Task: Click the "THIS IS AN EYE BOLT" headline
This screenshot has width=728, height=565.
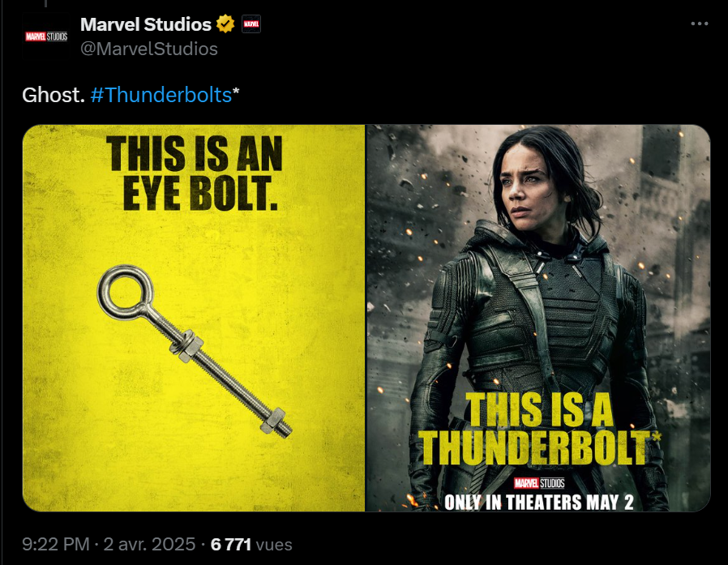Action: click(195, 173)
